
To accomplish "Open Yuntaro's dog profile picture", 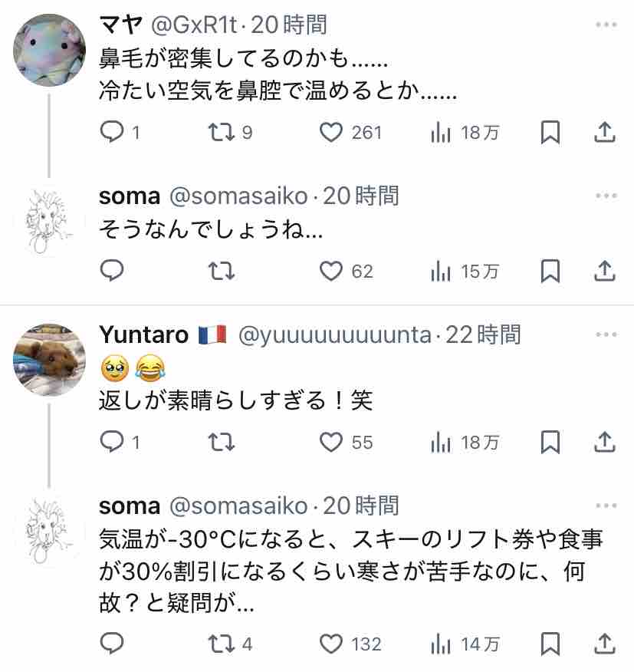I will [x=49, y=360].
